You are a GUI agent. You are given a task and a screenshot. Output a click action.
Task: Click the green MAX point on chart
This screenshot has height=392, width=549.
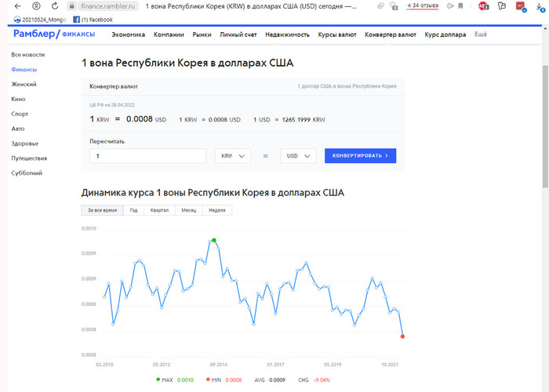[213, 240]
